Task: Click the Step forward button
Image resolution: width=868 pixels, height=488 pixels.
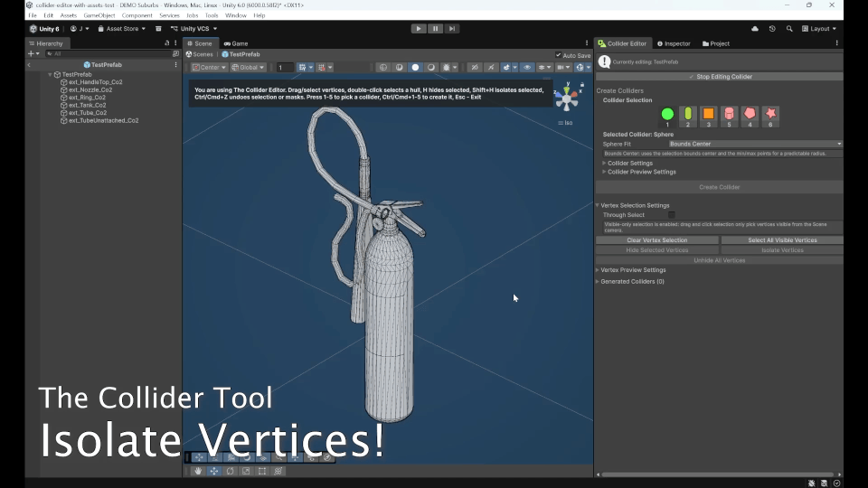Action: (x=452, y=29)
